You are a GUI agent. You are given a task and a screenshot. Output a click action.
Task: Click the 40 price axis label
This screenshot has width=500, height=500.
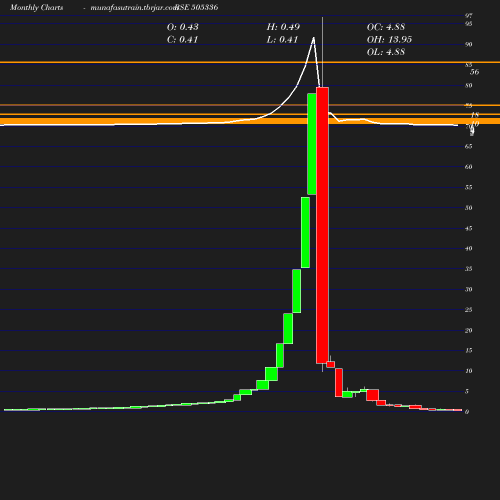(469, 248)
